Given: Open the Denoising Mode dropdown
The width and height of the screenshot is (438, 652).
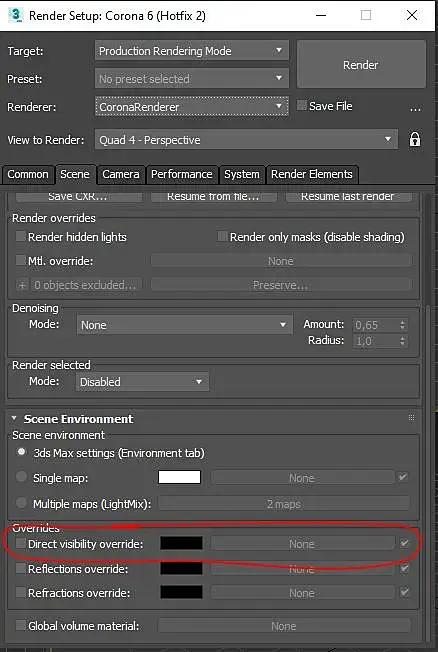Looking at the screenshot, I should [x=184, y=325].
